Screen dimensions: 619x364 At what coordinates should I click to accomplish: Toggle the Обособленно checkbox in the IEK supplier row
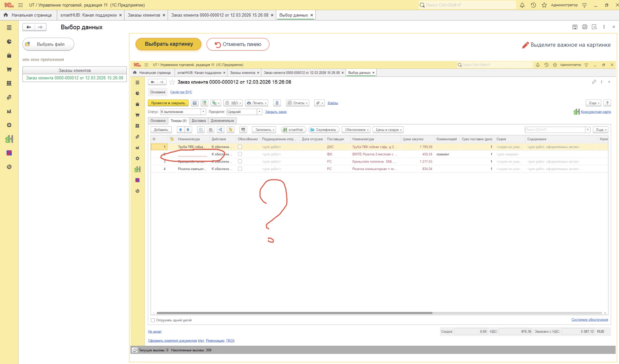pyautogui.click(x=240, y=154)
